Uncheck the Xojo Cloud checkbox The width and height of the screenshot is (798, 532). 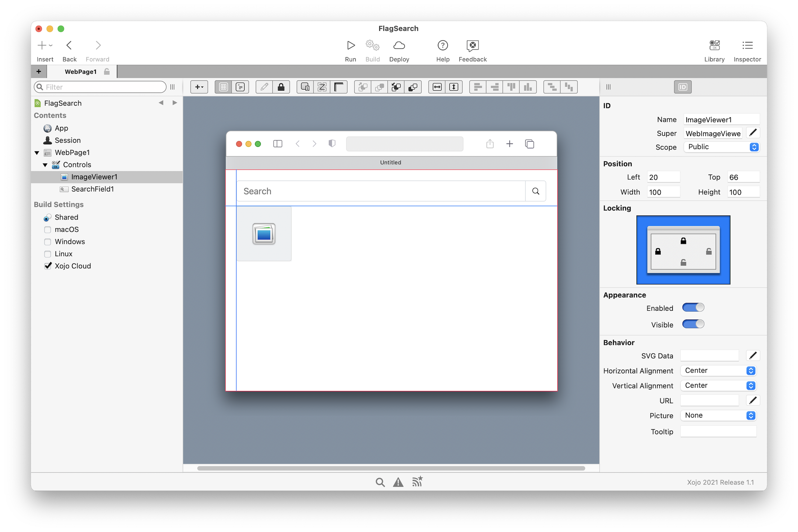click(48, 266)
